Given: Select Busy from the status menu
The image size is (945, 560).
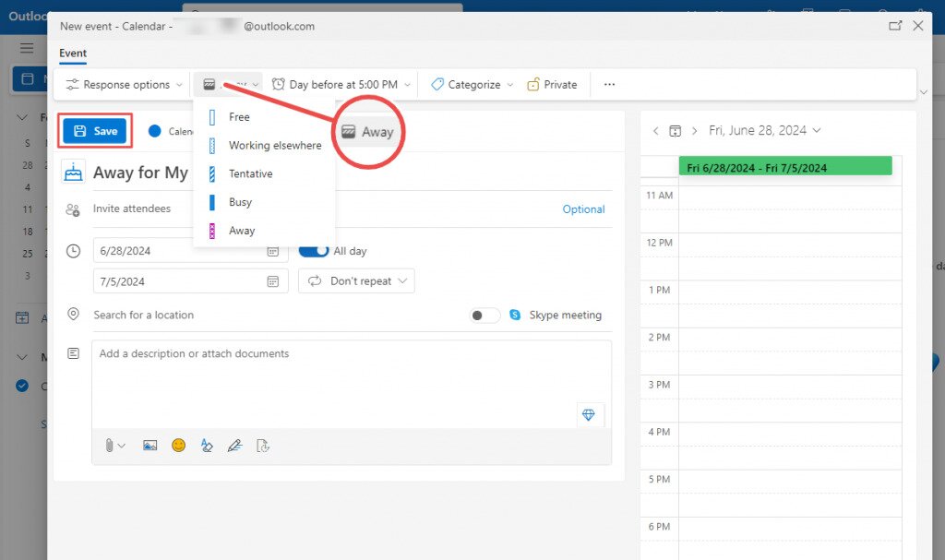Looking at the screenshot, I should 239,202.
